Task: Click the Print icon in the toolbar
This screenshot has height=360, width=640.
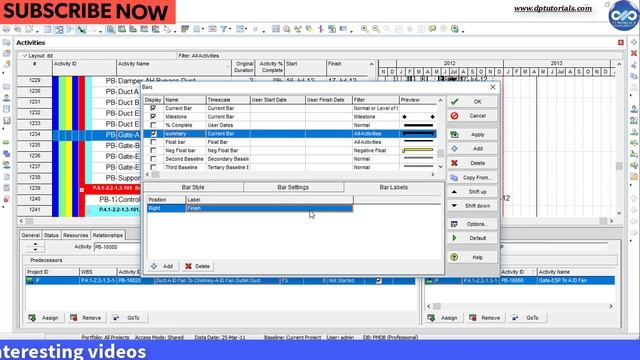Action: (x=6, y=29)
